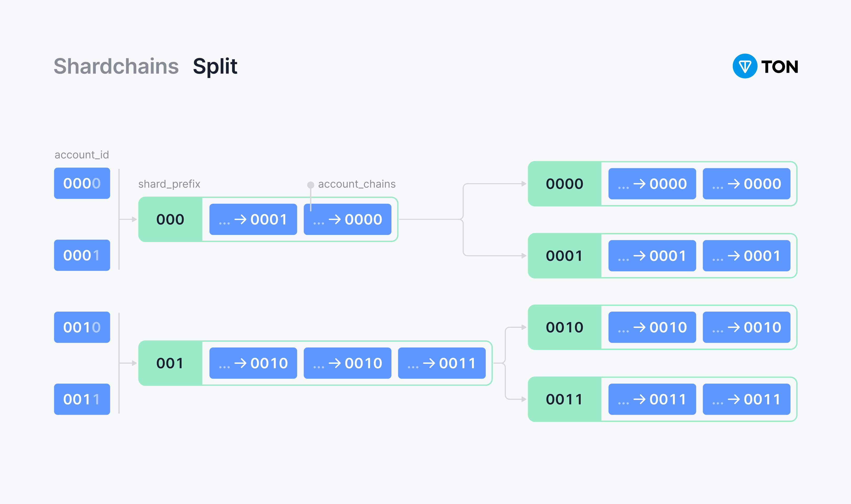This screenshot has height=504, width=851.
Task: Click the green 001 shard prefix cell
Action: [x=170, y=363]
